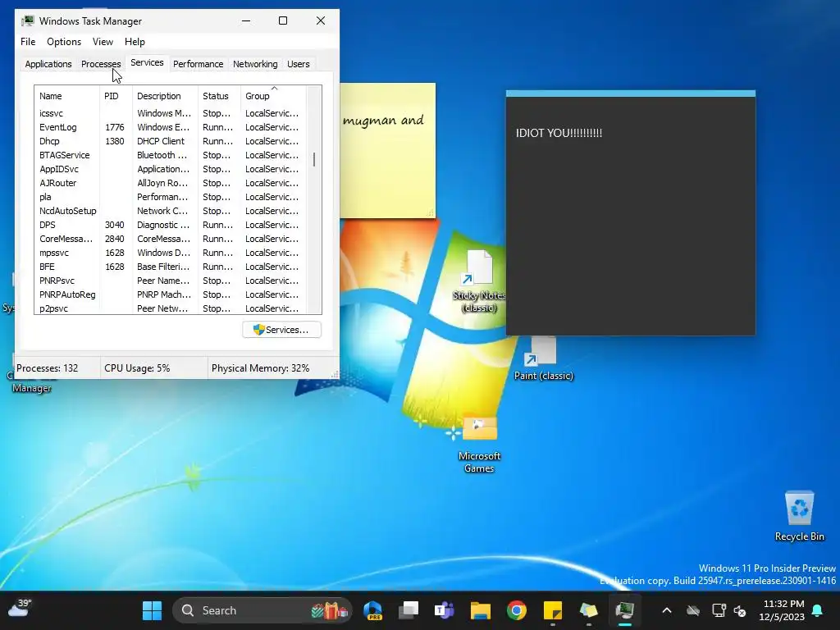Select the Dhcp service row
The image size is (840, 630).
point(171,141)
